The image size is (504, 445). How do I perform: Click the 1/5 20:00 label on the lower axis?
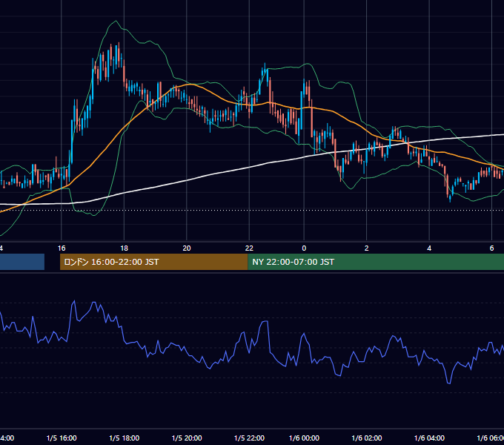coord(187,438)
